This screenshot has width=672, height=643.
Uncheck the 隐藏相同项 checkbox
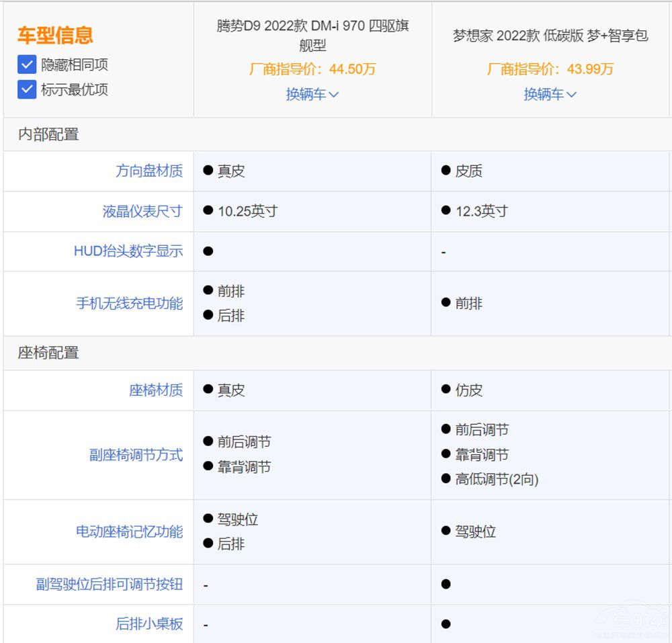point(27,65)
